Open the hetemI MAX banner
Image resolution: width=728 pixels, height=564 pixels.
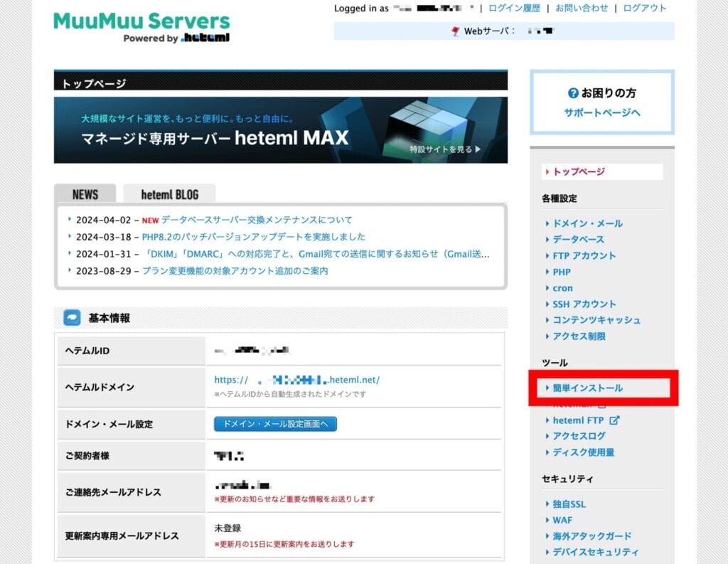tap(280, 130)
